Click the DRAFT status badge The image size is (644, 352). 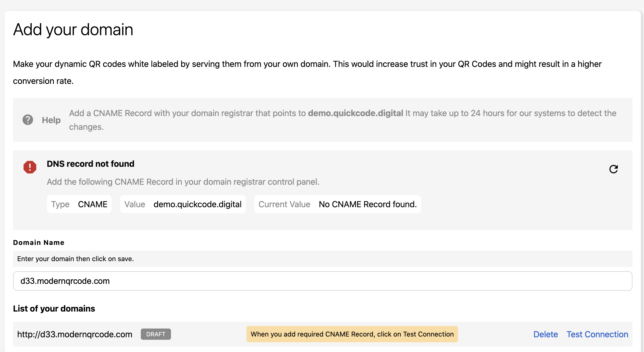click(x=156, y=334)
